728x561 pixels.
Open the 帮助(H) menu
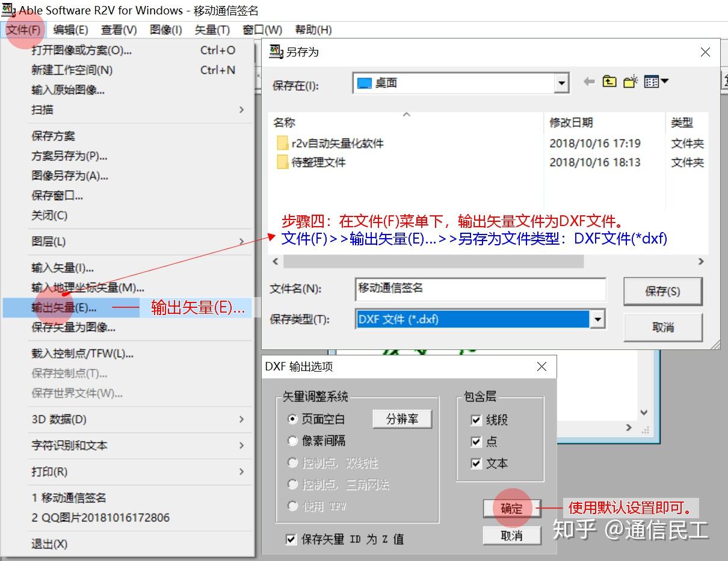tap(313, 29)
